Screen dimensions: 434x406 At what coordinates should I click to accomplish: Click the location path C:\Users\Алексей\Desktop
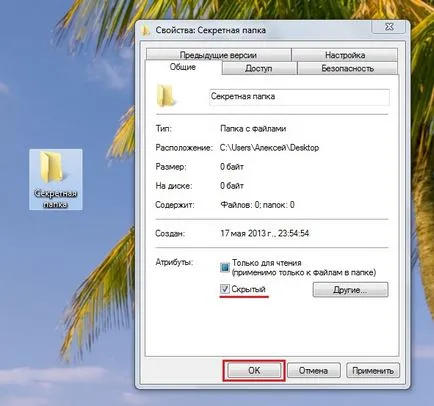point(269,148)
